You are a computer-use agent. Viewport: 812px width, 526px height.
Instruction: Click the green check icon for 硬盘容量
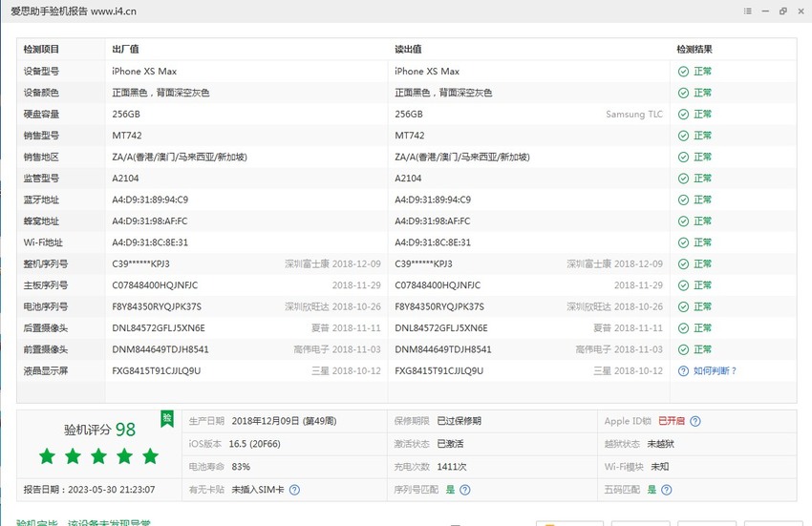684,115
